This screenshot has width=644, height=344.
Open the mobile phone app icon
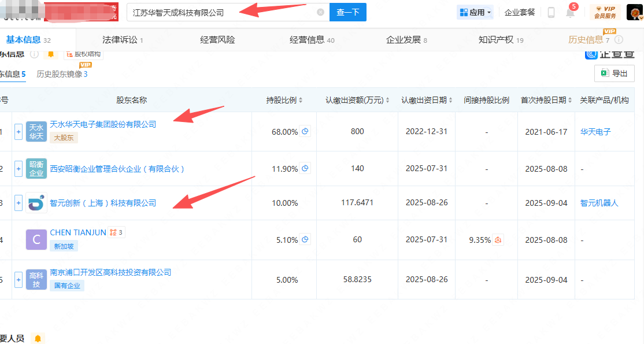[x=551, y=13]
